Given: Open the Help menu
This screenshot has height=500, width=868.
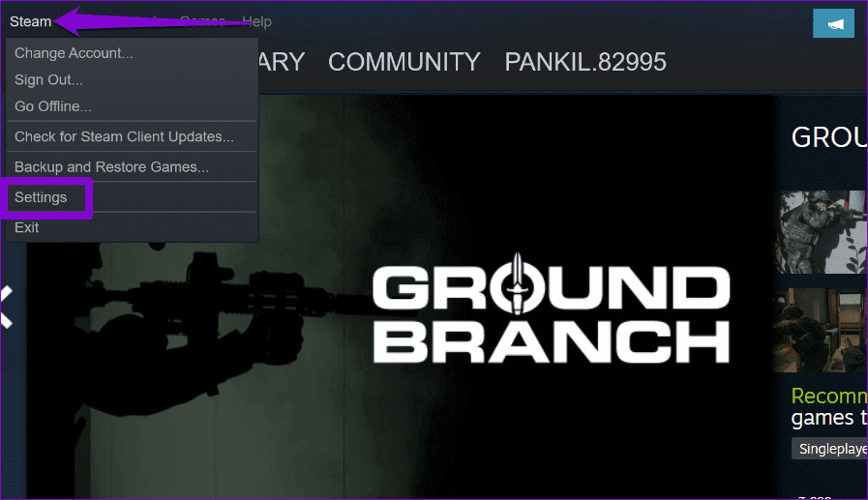Looking at the screenshot, I should click(256, 21).
